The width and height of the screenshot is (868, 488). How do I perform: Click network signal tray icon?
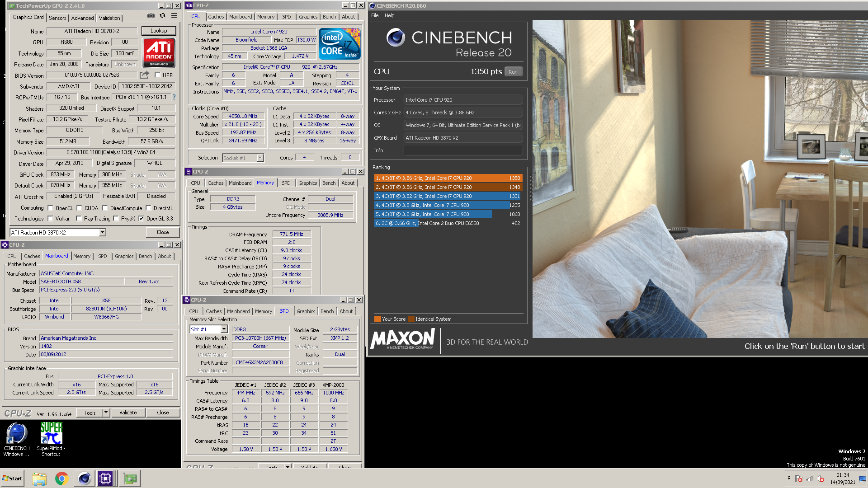[810, 479]
